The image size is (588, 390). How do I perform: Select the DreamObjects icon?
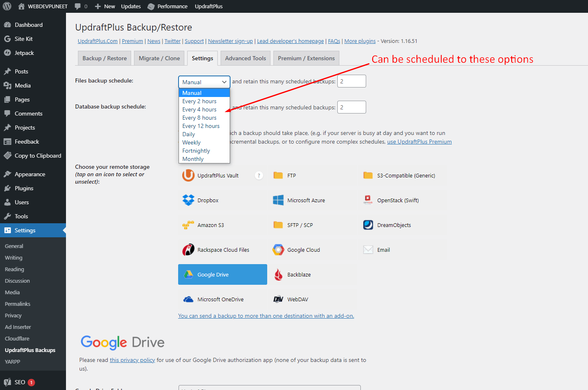[368, 225]
